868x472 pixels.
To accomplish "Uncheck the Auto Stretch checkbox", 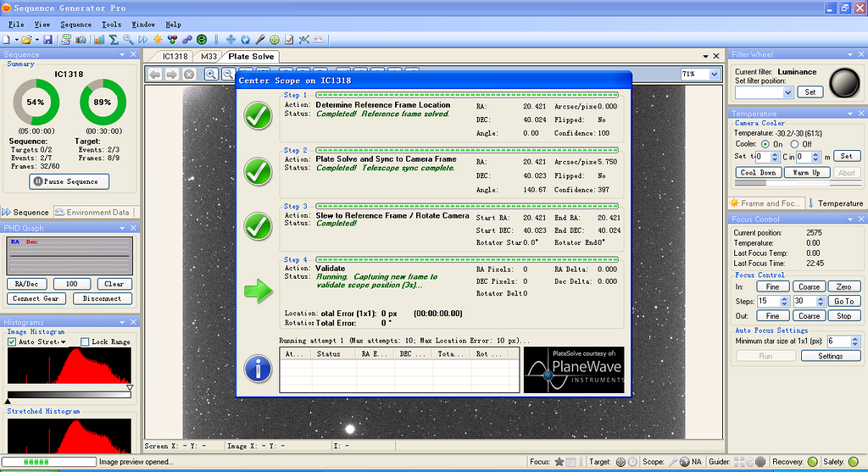I will [x=12, y=342].
